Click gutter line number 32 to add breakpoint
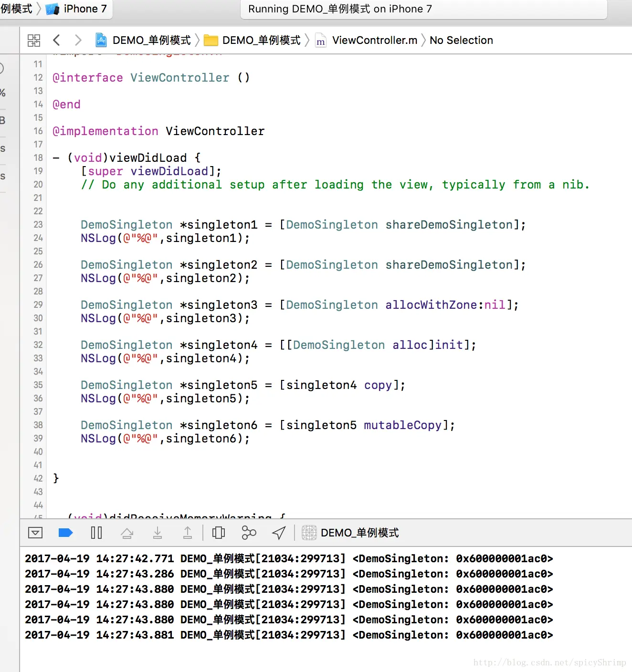This screenshot has width=632, height=672. point(38,345)
